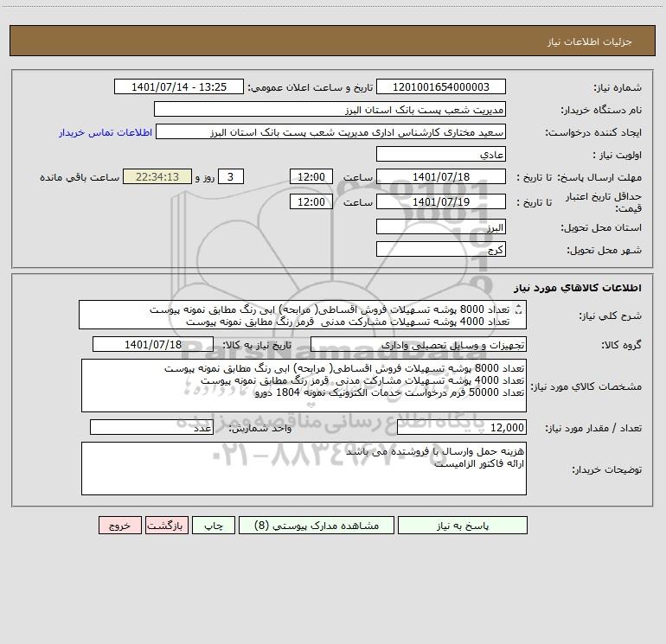Open اطلاعات تماس خریدار link

(x=106, y=132)
